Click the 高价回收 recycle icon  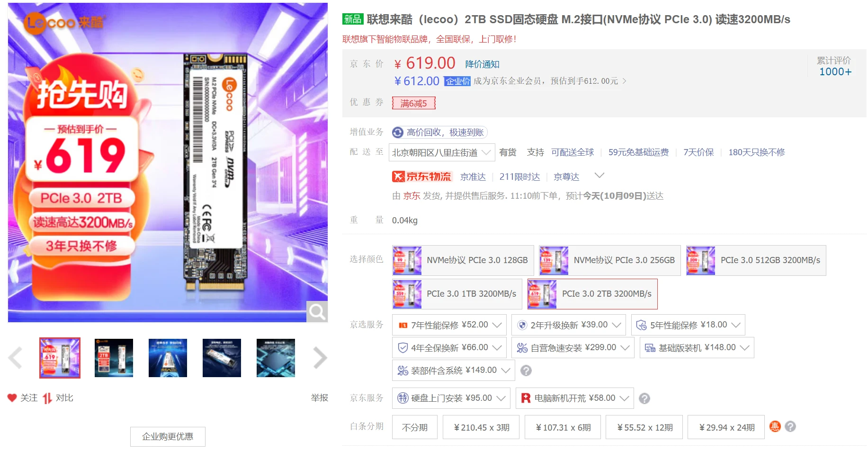coord(398,132)
